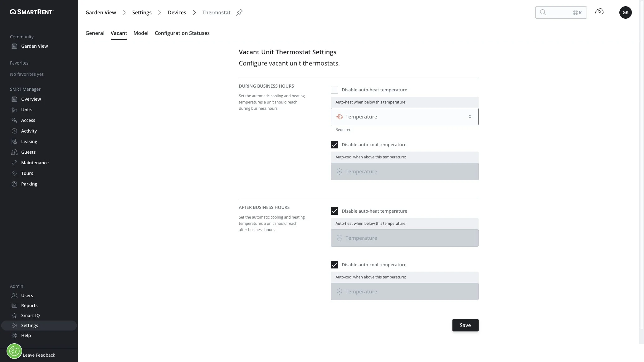Image resolution: width=644 pixels, height=362 pixels.
Task: Open the GK user avatar menu
Action: tap(626, 12)
